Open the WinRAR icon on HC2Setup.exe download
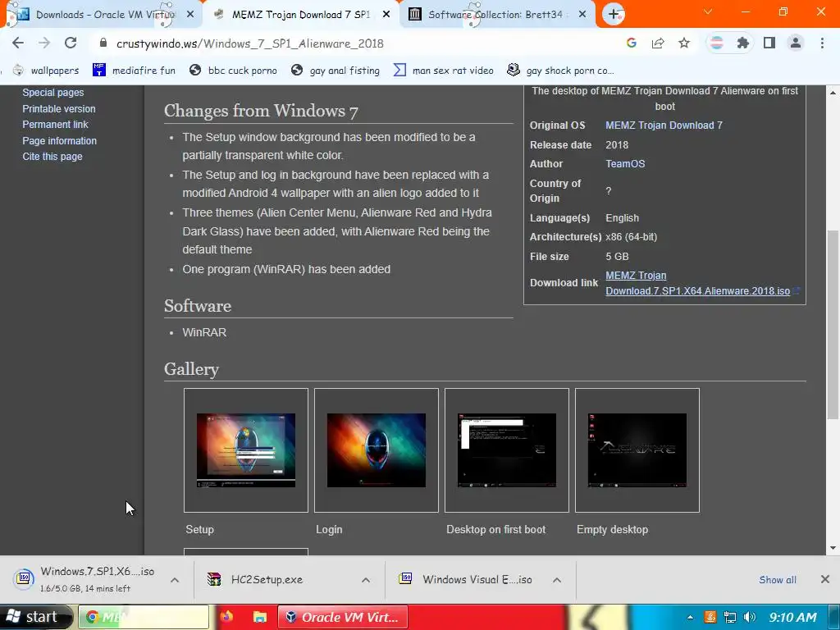This screenshot has height=630, width=840. [214, 579]
